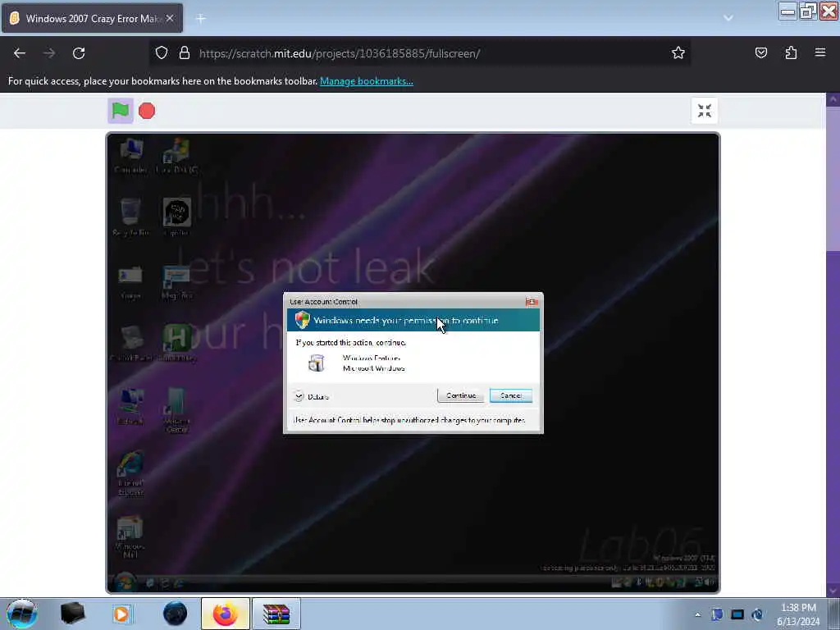Image resolution: width=840 pixels, height=630 pixels.
Task: Open the Firefox taskbar button
Action: coord(226,614)
